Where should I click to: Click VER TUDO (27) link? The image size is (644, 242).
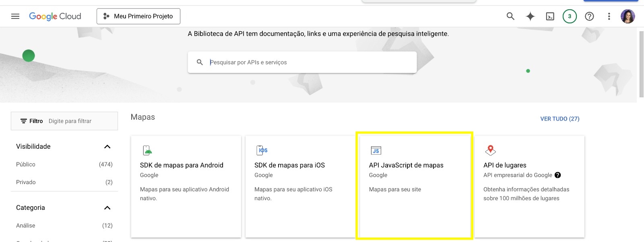click(560, 119)
